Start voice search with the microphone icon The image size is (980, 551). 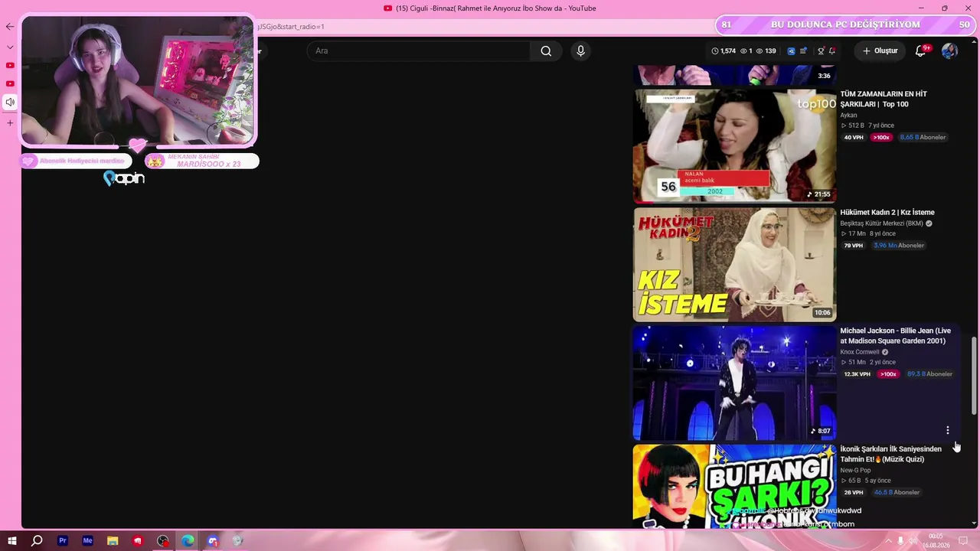click(580, 51)
